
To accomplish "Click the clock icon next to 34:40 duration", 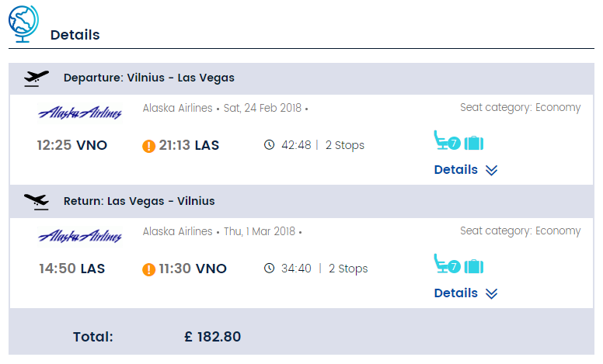I will click(269, 268).
